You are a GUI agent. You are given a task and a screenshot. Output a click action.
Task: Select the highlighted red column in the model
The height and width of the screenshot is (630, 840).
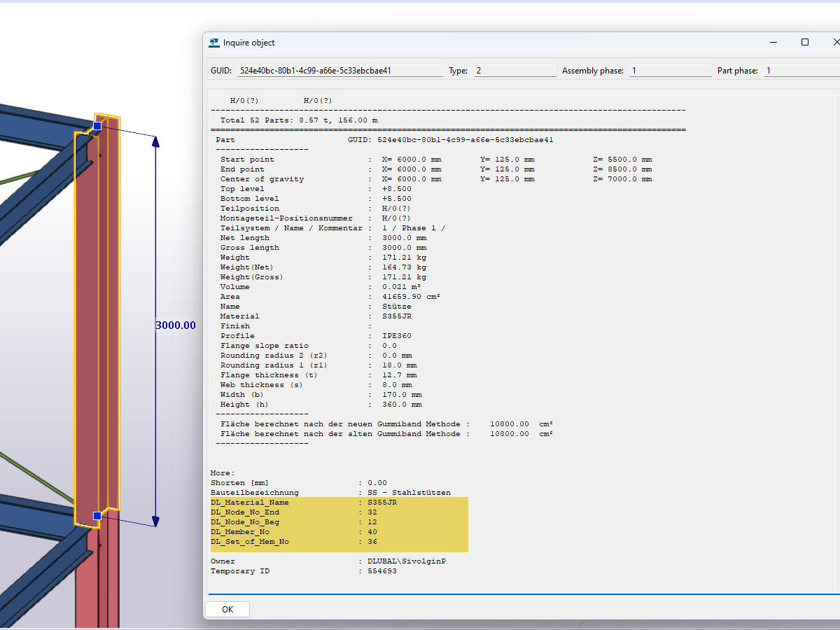(x=94, y=315)
